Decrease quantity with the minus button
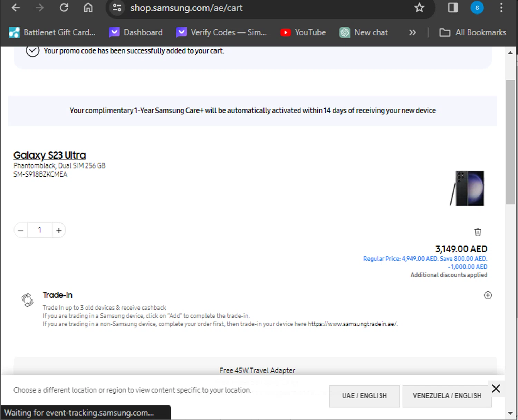Screen dimensions: 518x420 coord(21,230)
